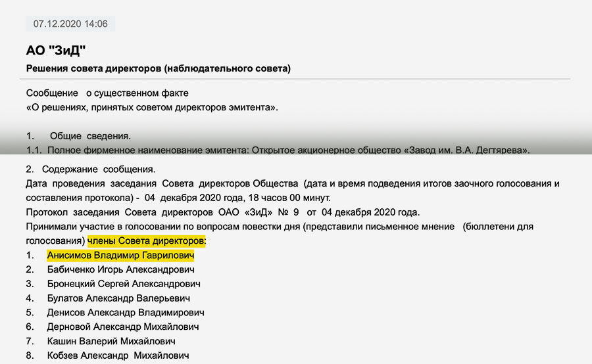Click the "Протокол заседания" № 9 line
592x364 pixels.
tap(222, 212)
